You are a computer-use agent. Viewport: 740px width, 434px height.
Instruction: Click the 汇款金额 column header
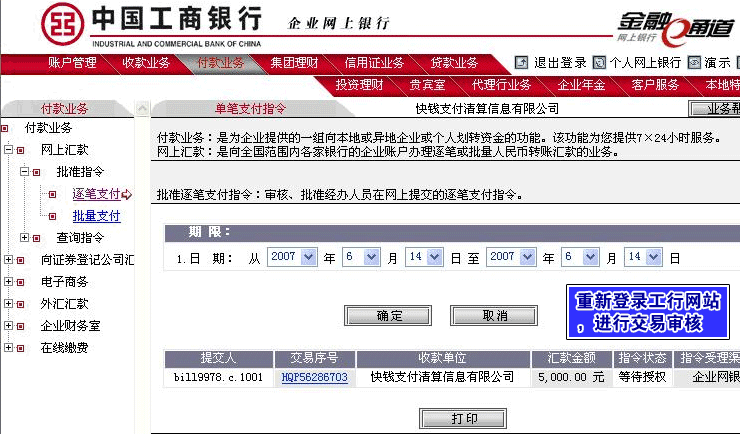[x=572, y=359]
